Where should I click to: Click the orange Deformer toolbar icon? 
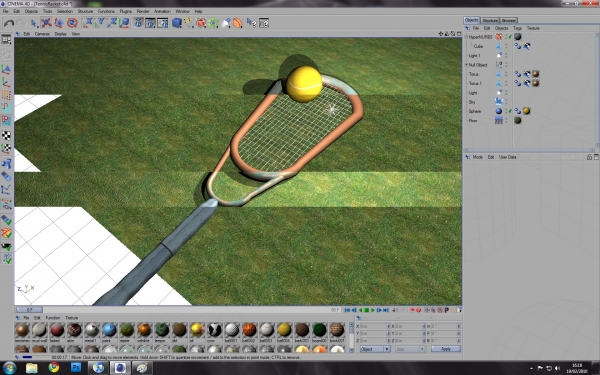click(x=238, y=23)
